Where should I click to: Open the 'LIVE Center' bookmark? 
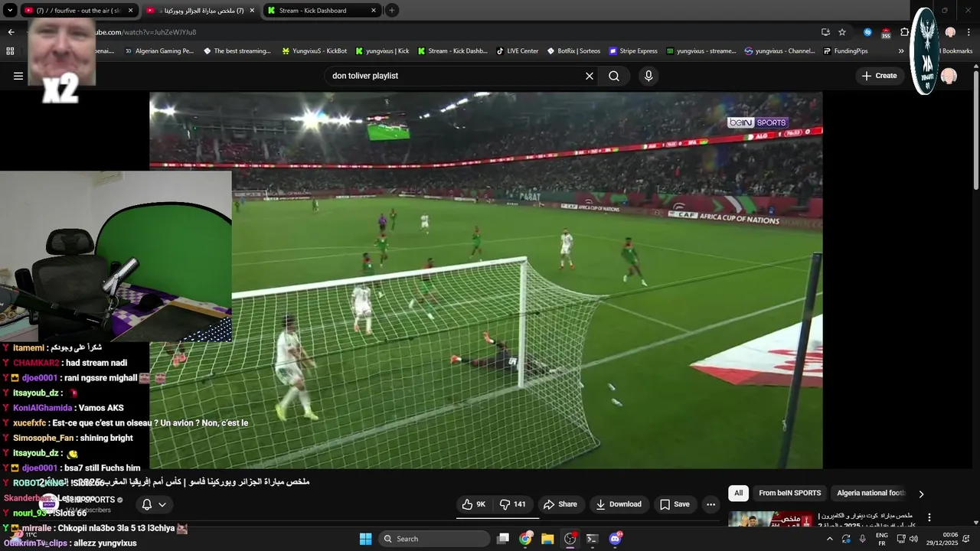coord(517,51)
